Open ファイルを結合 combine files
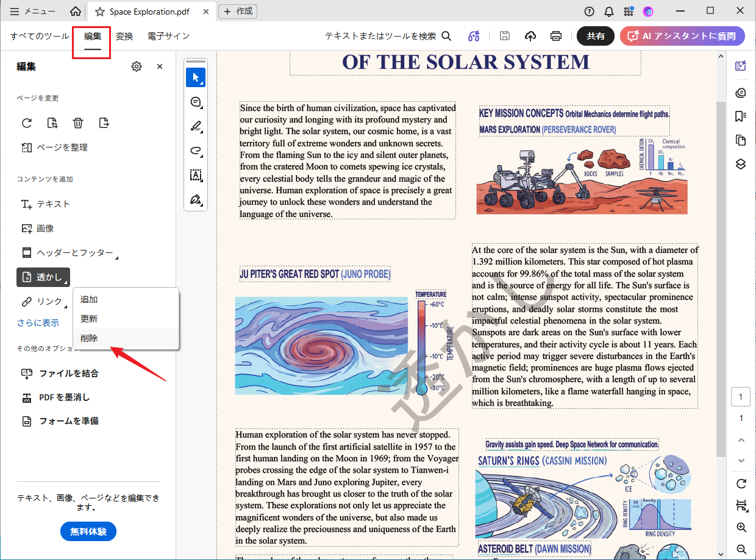The width and height of the screenshot is (756, 560). click(x=60, y=374)
